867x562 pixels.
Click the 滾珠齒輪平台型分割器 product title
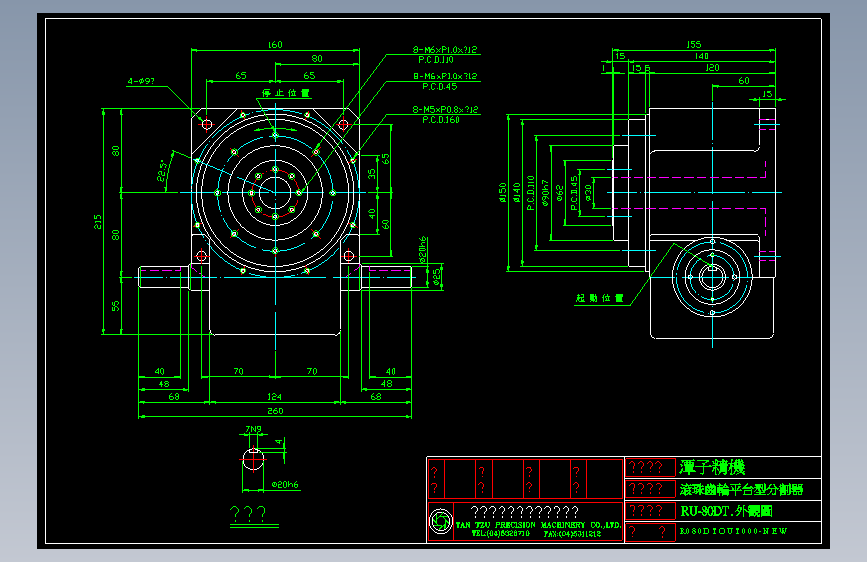point(741,490)
